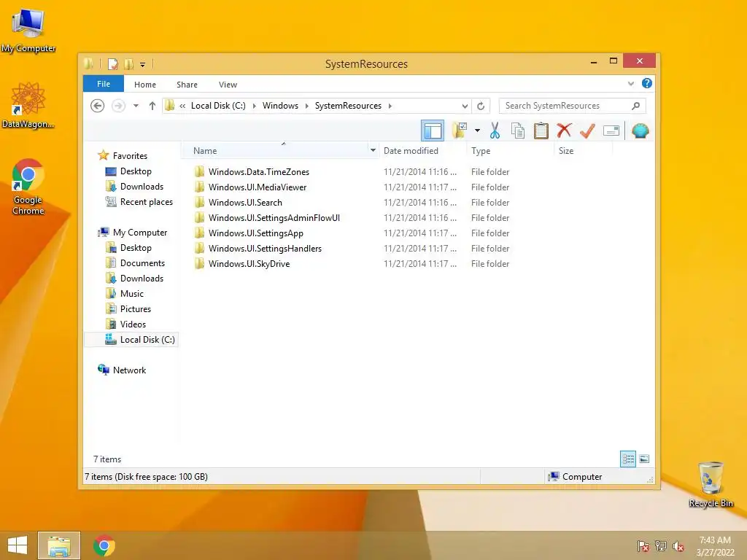Open the blue Help question mark
747x560 pixels.
point(646,83)
